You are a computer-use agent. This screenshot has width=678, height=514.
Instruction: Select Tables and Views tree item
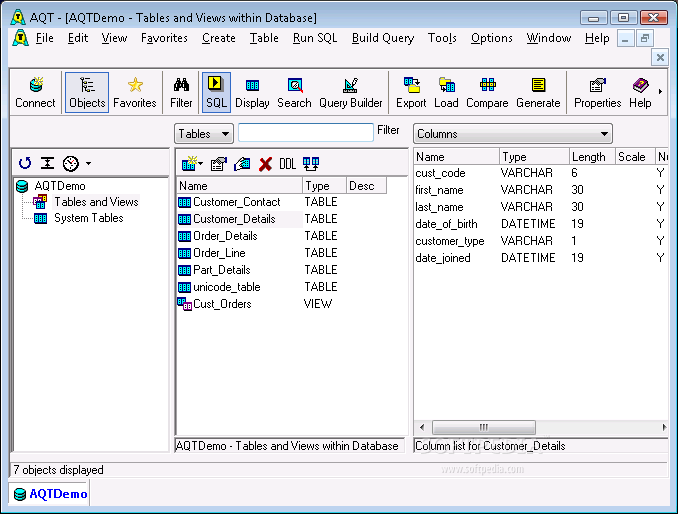coord(96,202)
